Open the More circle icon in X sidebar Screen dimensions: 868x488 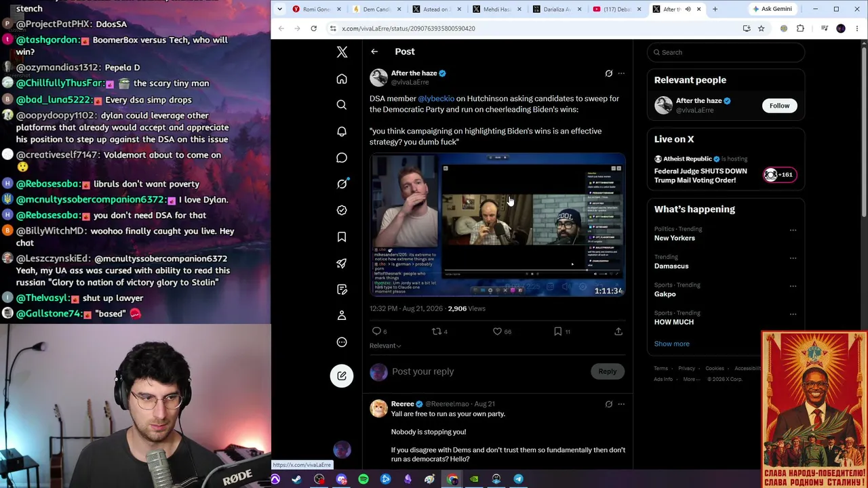342,342
